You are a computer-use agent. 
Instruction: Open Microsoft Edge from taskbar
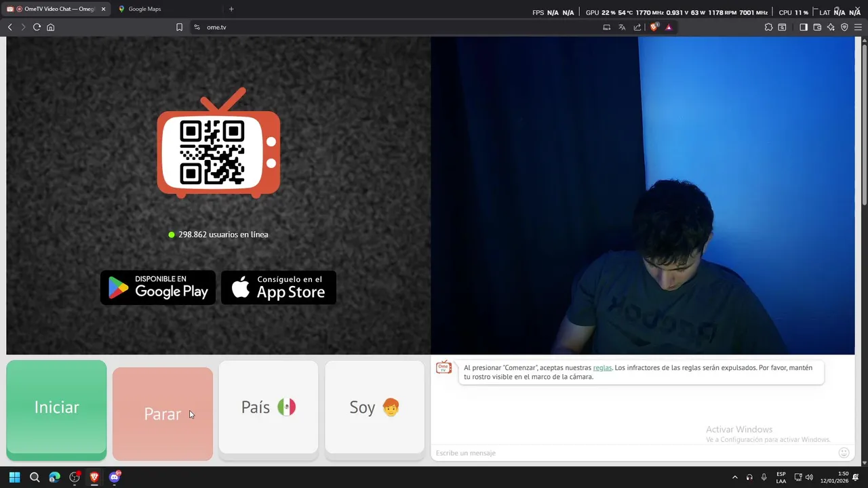54,477
